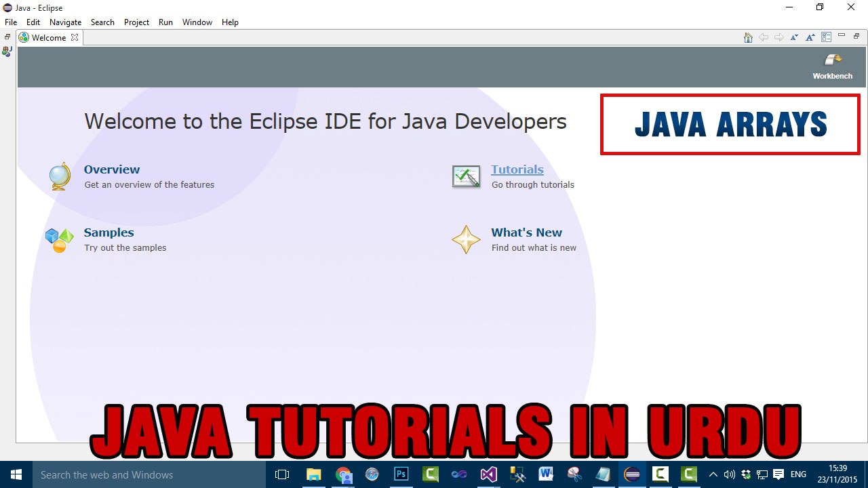Click the volume speaker tray icon

pyautogui.click(x=730, y=474)
